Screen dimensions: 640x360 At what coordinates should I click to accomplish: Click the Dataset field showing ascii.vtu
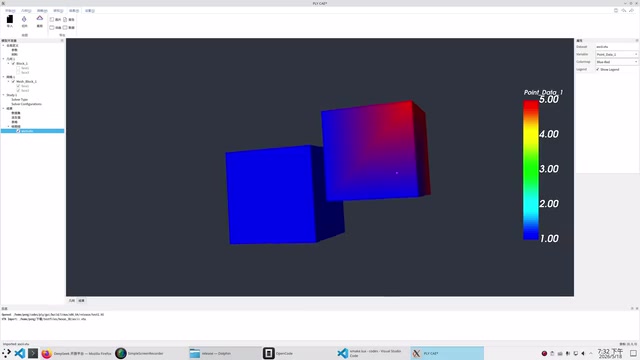click(616, 47)
